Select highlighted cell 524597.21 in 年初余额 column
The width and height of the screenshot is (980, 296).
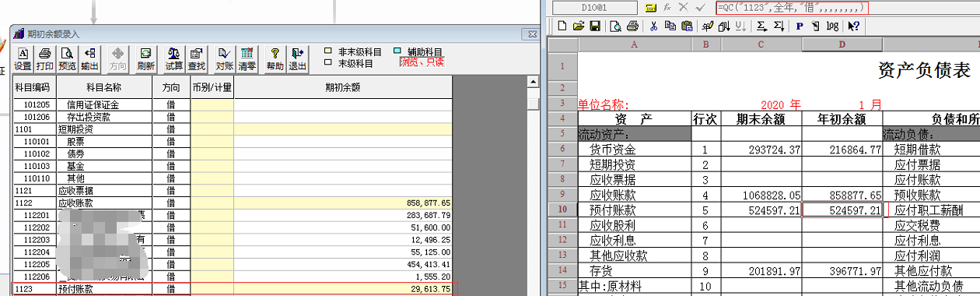842,210
